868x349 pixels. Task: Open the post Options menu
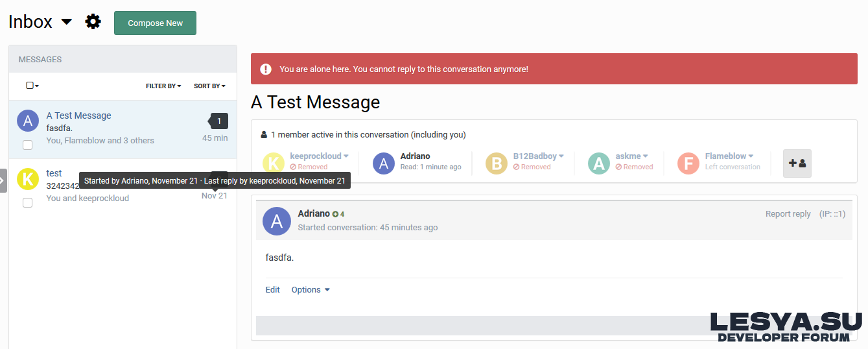310,290
